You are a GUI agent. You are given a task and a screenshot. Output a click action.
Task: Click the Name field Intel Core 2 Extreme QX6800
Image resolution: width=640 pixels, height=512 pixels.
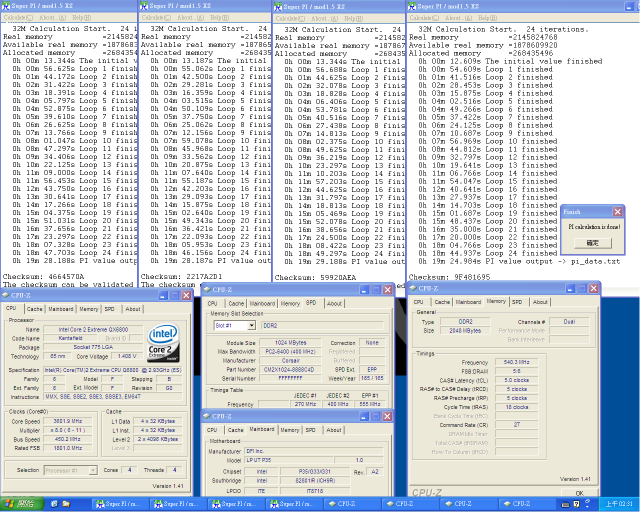click(x=93, y=329)
